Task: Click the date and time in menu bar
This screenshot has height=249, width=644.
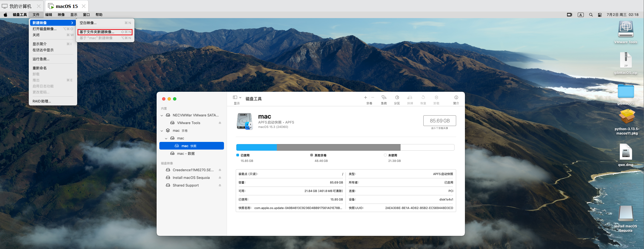Action: 623,15
